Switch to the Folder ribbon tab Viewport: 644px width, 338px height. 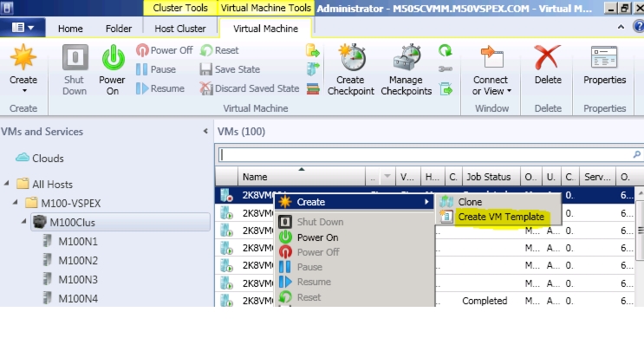click(x=119, y=29)
